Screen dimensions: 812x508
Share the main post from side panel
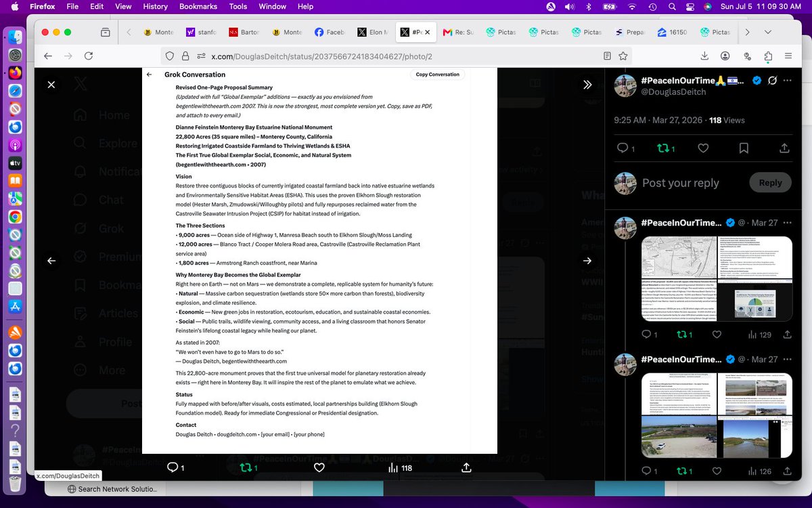pos(785,148)
